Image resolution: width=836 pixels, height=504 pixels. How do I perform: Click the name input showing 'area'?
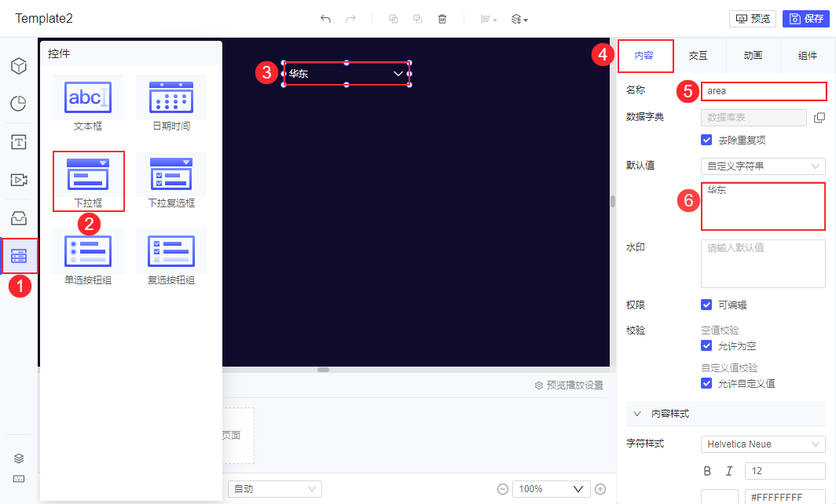point(763,91)
